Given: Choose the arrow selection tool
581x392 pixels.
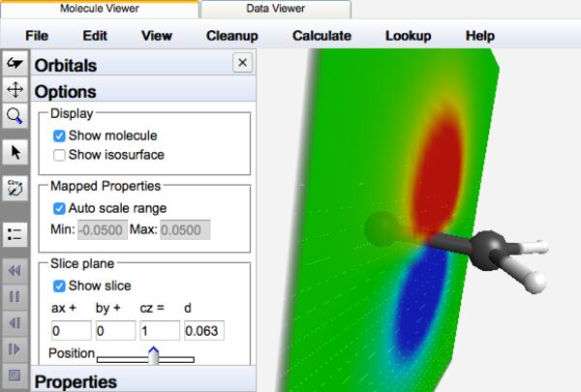Looking at the screenshot, I should (15, 152).
